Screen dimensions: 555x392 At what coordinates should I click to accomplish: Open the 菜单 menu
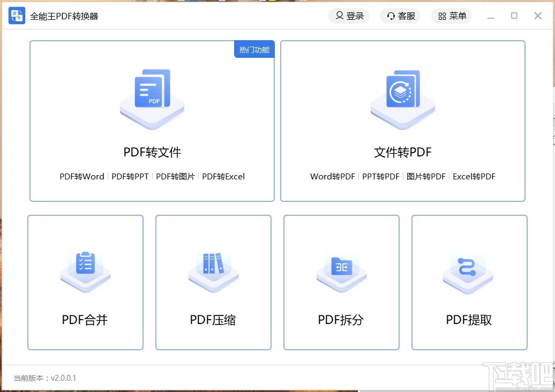point(452,16)
